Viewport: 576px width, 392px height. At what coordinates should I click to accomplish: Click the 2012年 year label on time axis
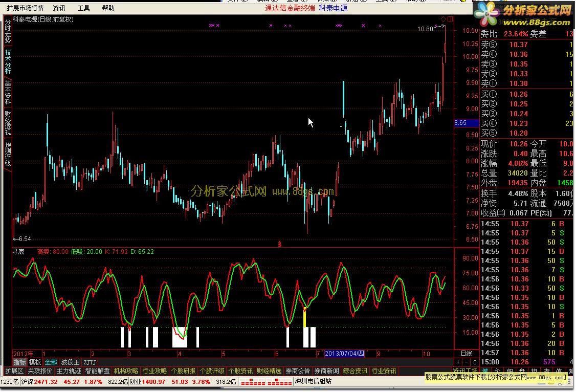coord(23,354)
